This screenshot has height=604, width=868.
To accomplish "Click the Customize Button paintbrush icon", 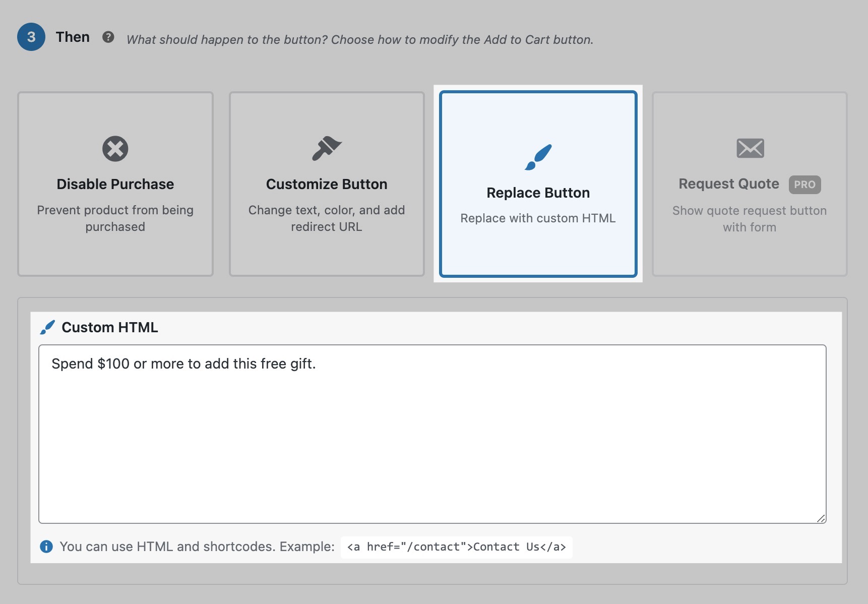I will click(x=327, y=149).
